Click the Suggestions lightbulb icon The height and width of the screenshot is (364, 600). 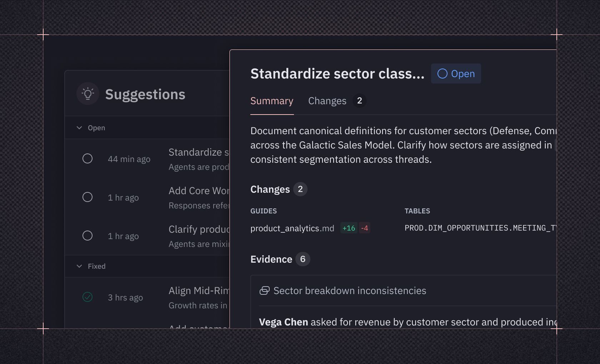click(x=88, y=93)
